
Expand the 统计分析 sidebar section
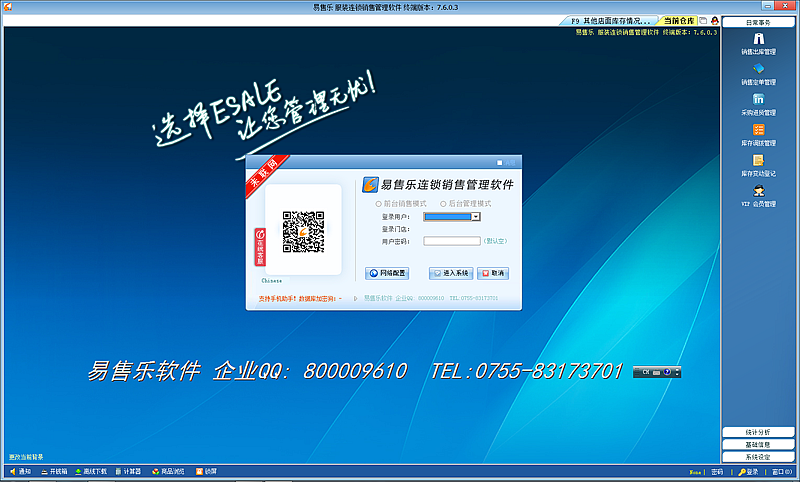coord(758,432)
